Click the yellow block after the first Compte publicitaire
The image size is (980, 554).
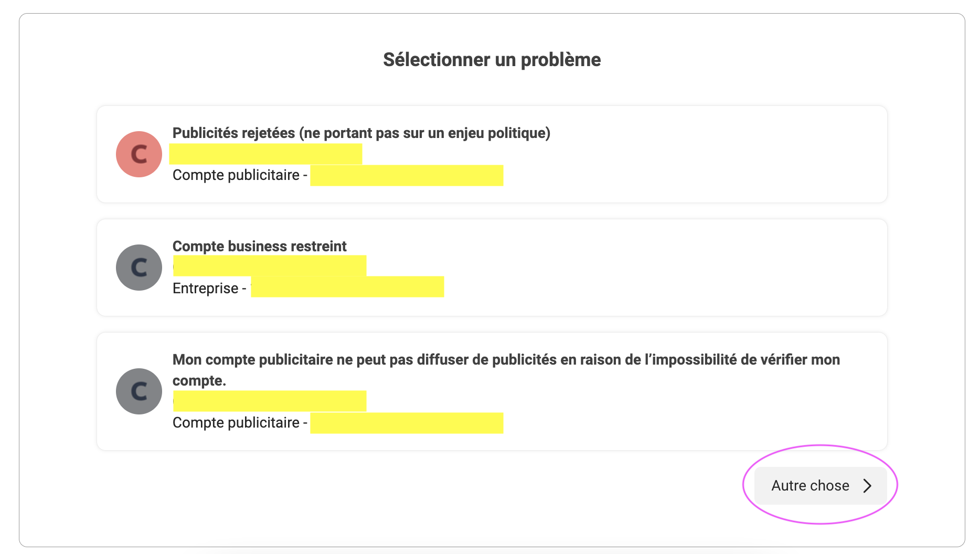pos(407,175)
